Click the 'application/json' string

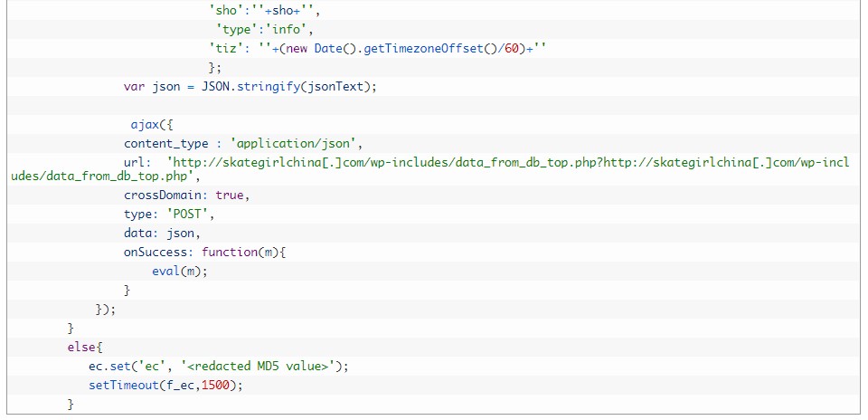tap(297, 143)
